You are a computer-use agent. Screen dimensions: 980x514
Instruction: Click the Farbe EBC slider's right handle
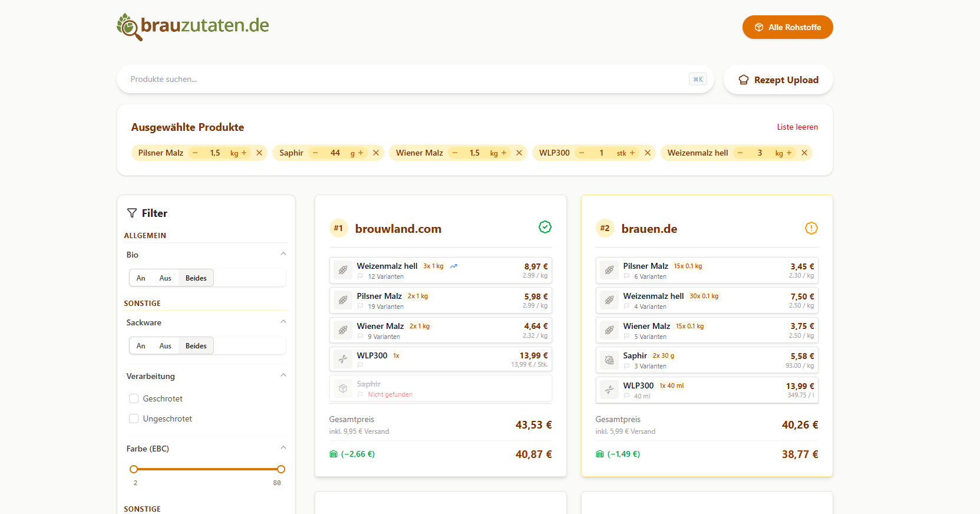point(281,469)
